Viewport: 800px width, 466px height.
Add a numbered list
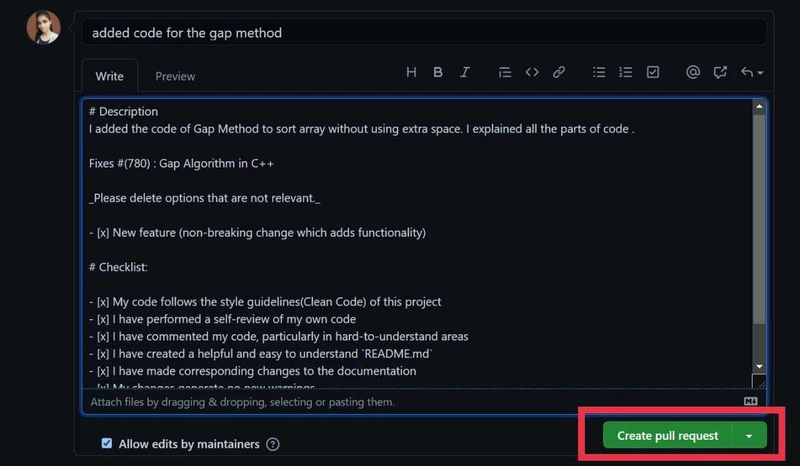click(626, 72)
